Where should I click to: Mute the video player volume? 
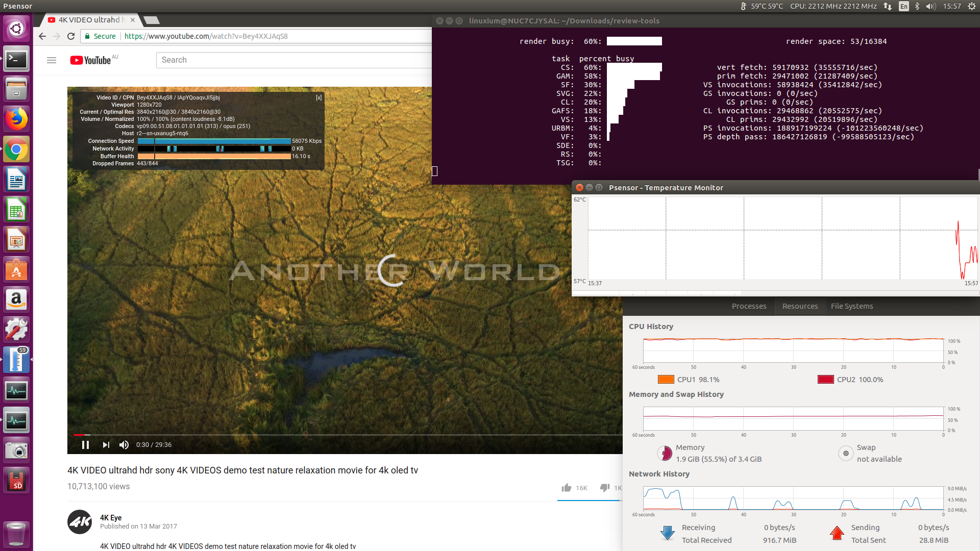pyautogui.click(x=124, y=445)
